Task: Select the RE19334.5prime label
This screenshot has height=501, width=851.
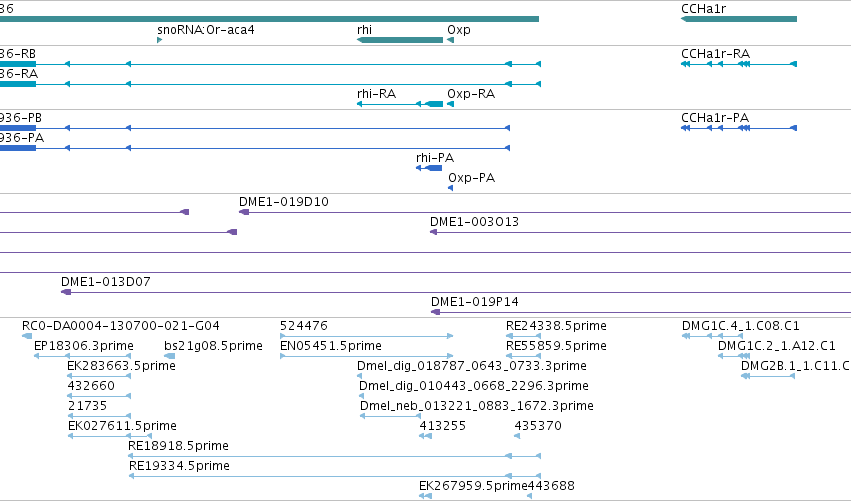Action: (x=179, y=466)
